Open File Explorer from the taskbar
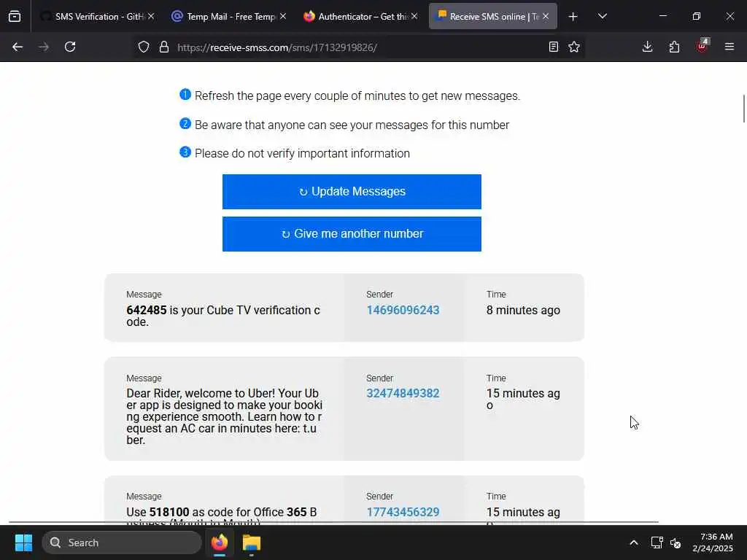This screenshot has width=747, height=560. coord(252,542)
